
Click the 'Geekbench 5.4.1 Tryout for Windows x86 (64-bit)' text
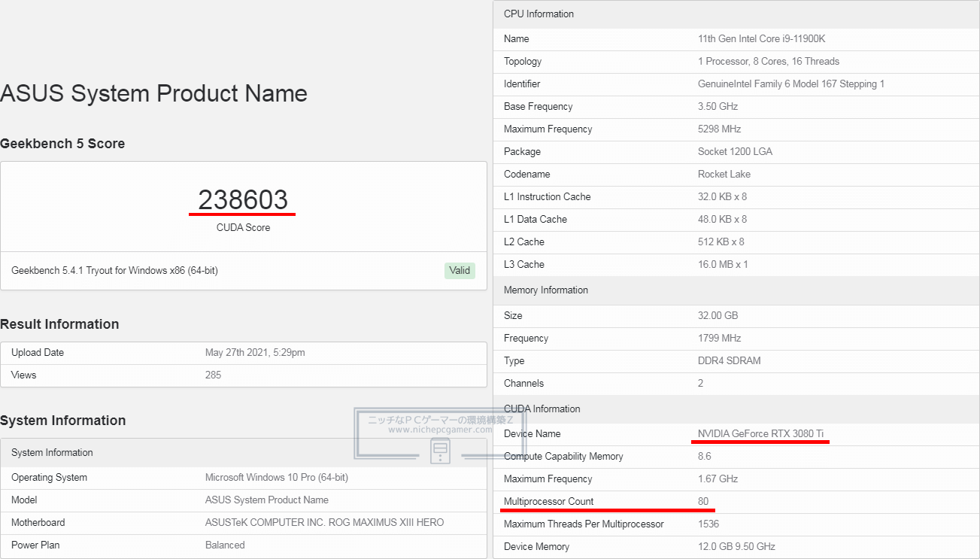pyautogui.click(x=114, y=271)
